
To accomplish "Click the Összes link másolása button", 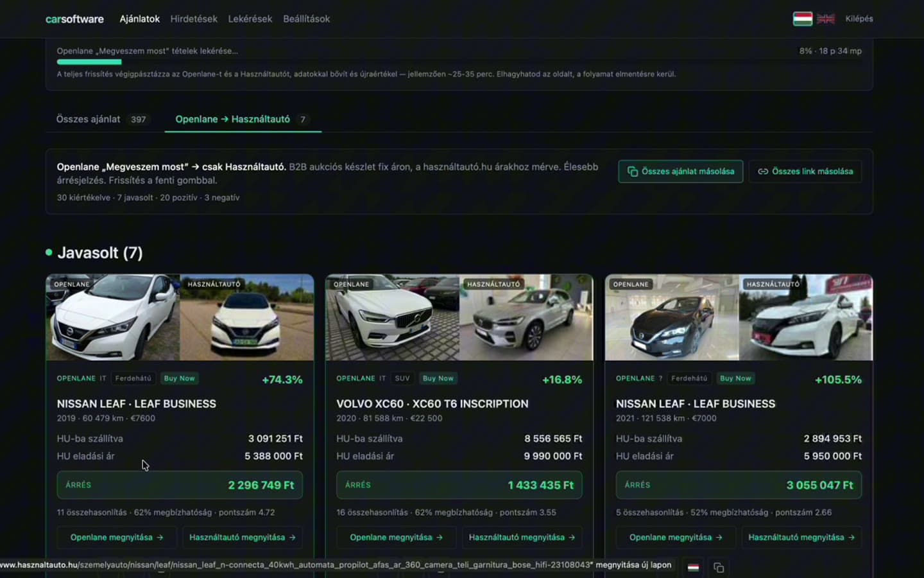I will coord(805,171).
